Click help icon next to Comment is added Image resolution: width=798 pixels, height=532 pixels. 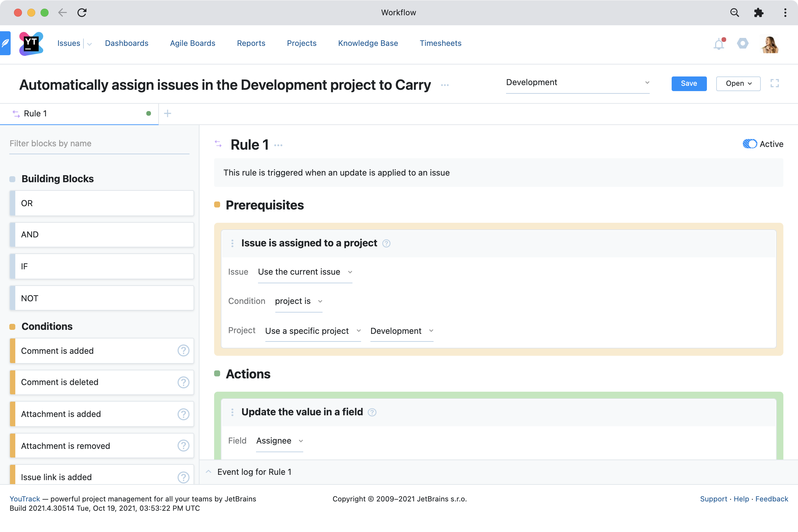(183, 350)
